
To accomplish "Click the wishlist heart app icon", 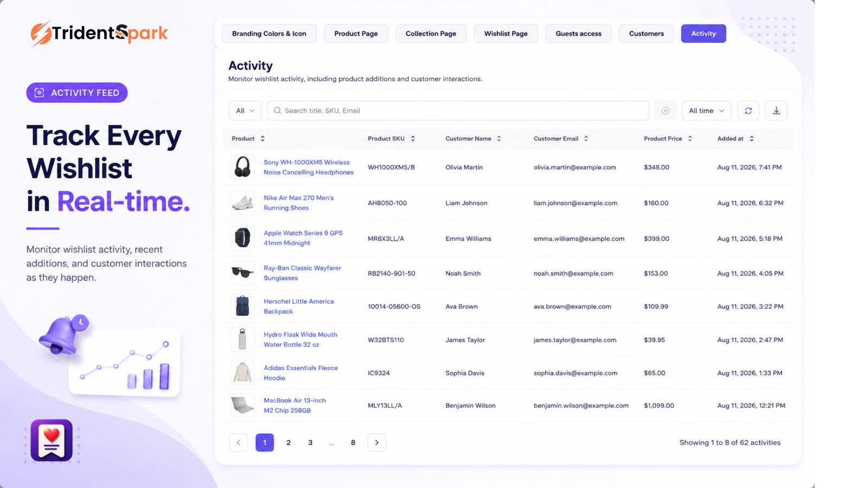I will [52, 440].
